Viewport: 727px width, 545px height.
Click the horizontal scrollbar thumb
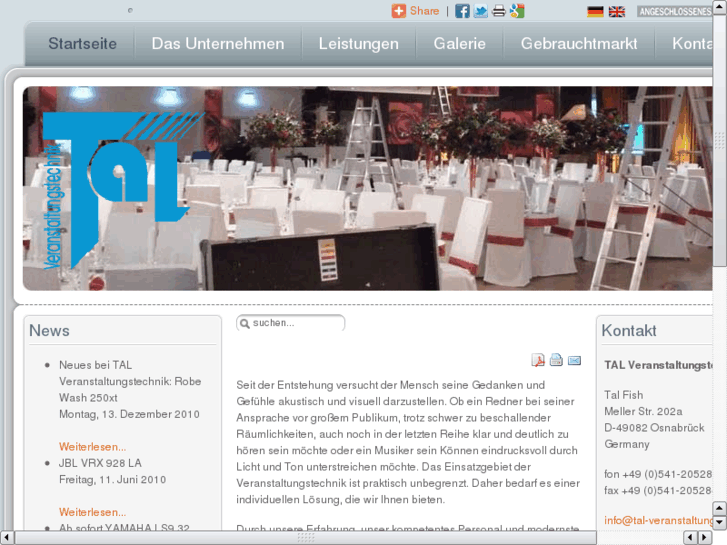[x=306, y=538]
